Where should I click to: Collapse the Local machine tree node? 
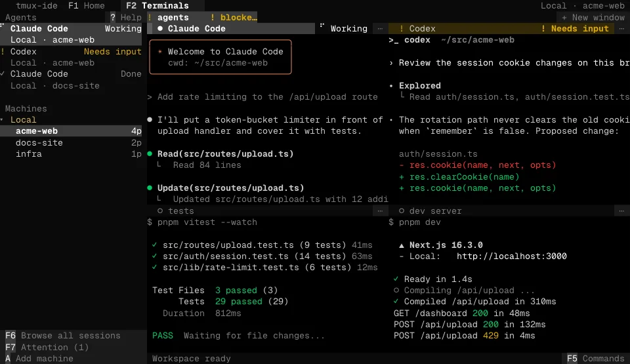(2, 120)
